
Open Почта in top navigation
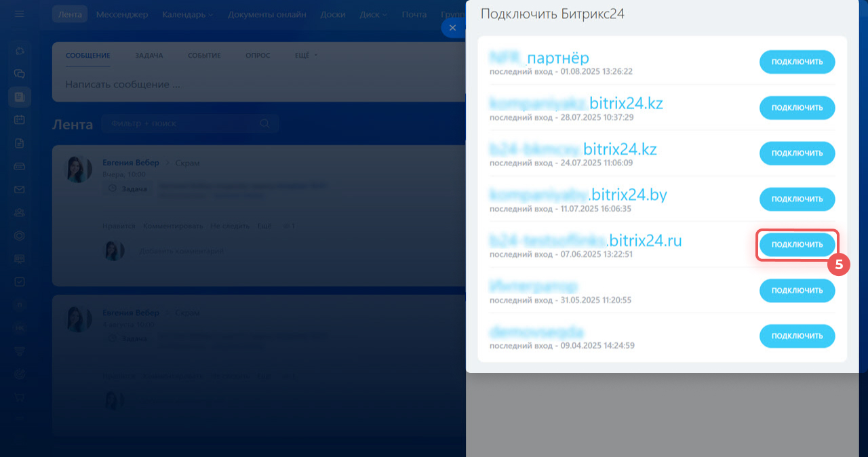[414, 14]
